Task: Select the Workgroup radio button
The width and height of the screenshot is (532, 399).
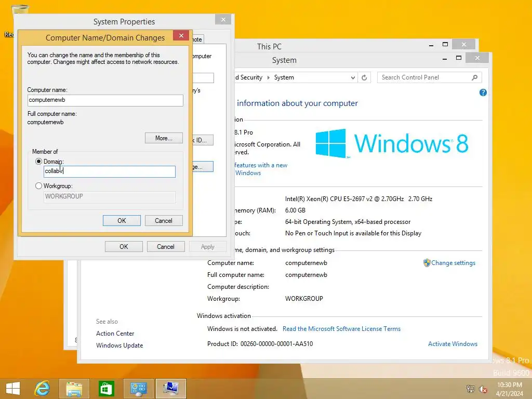Action: pos(38,186)
